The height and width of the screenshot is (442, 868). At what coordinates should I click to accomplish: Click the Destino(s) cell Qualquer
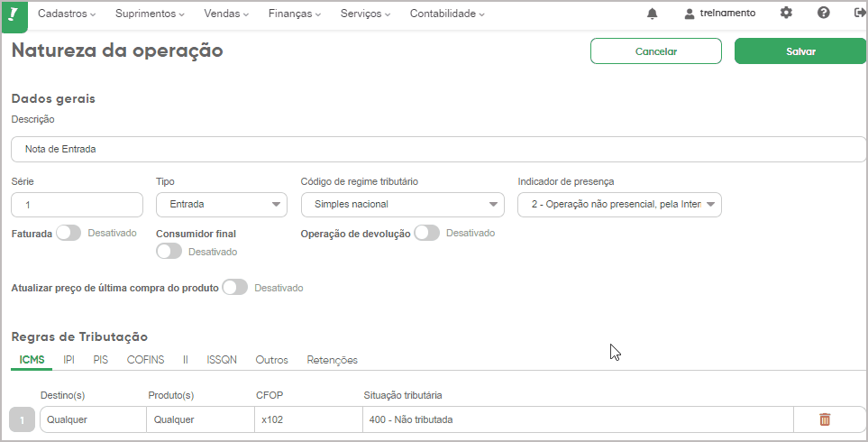point(93,419)
